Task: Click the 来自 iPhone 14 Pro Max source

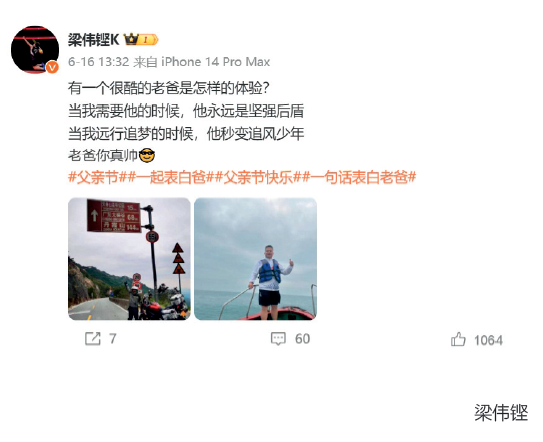Action: (202, 62)
